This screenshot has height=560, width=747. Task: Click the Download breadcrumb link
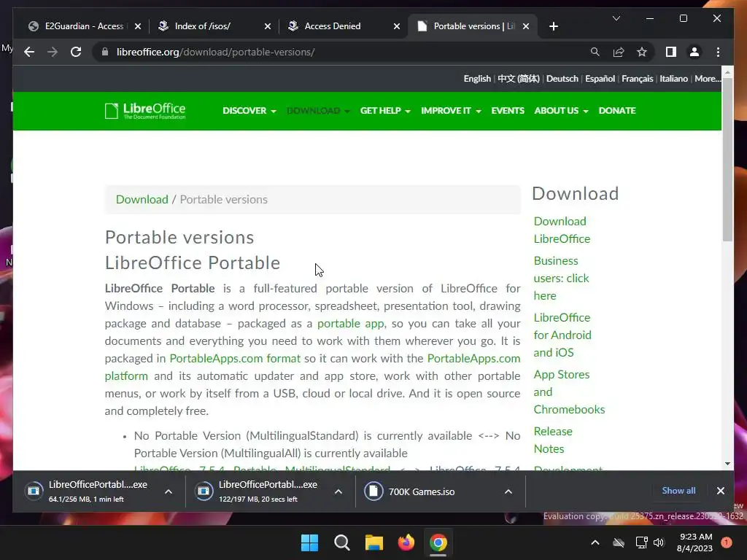click(x=142, y=199)
